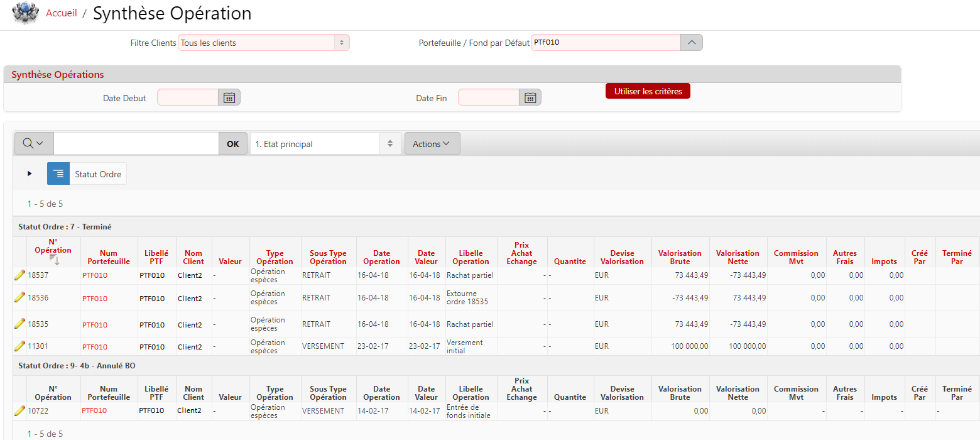The height and width of the screenshot is (440, 980).
Task: Click the blue Statut Ordre control break icon
Action: 58,174
